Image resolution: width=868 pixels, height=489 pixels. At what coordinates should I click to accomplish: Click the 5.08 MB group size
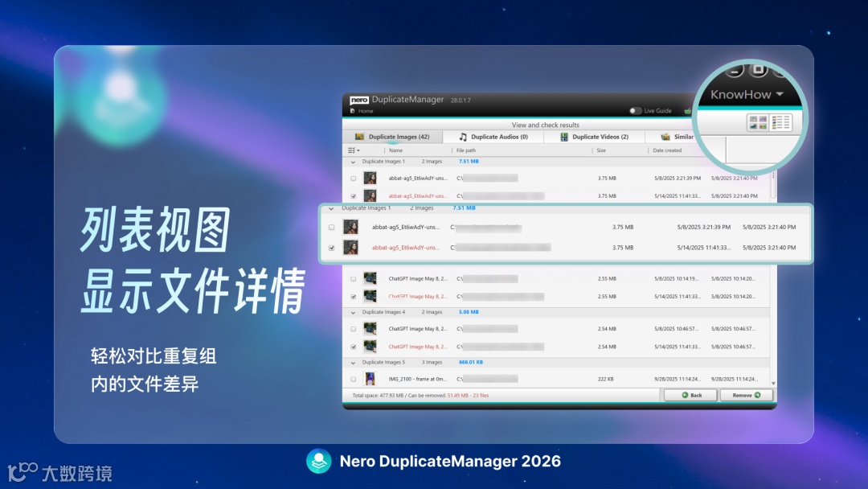click(x=469, y=312)
